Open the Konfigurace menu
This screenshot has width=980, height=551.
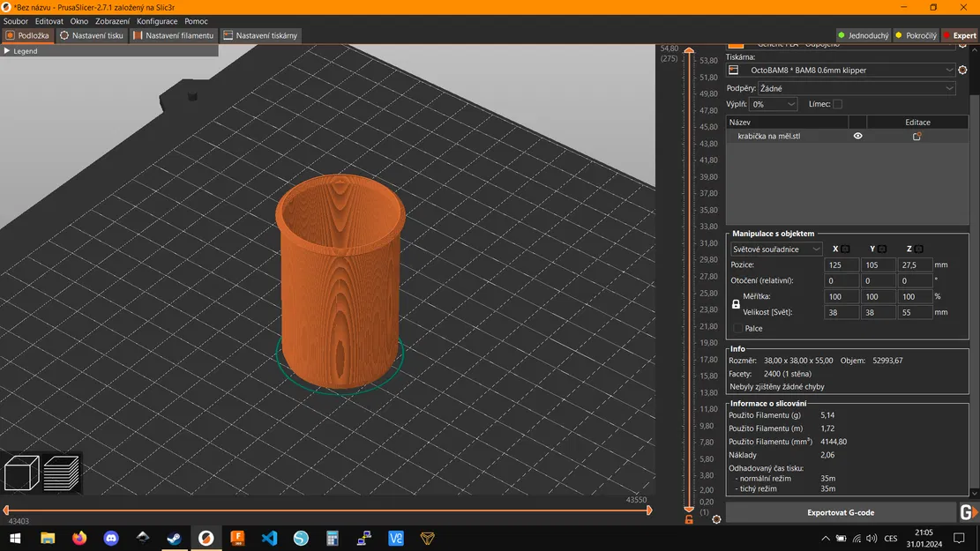coord(157,21)
